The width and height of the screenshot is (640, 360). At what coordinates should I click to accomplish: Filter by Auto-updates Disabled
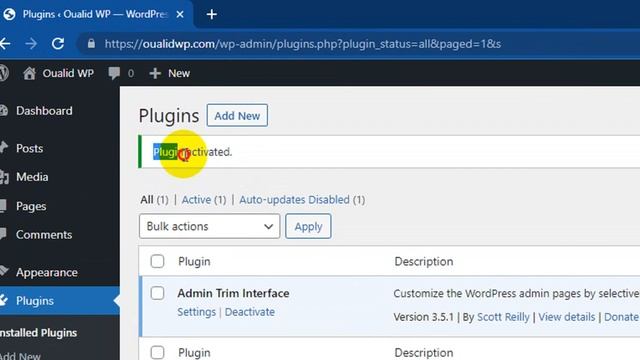tap(294, 200)
